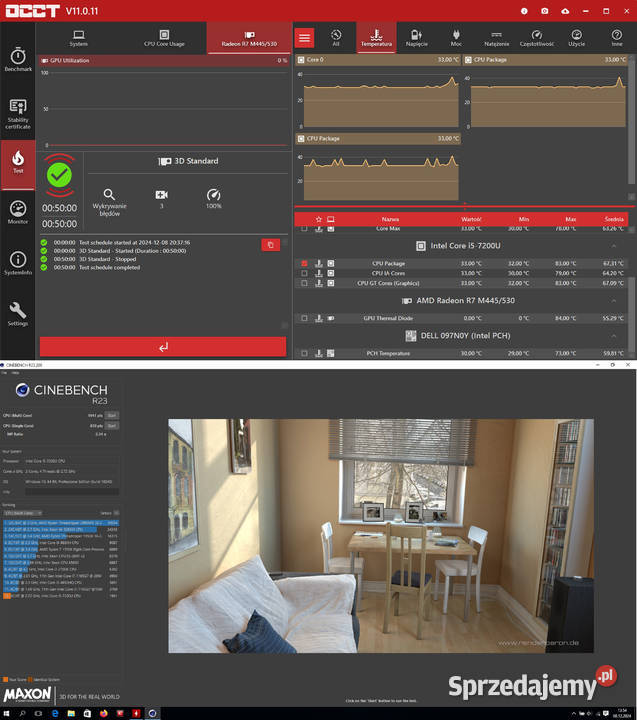Select the All sensors tab

336,38
